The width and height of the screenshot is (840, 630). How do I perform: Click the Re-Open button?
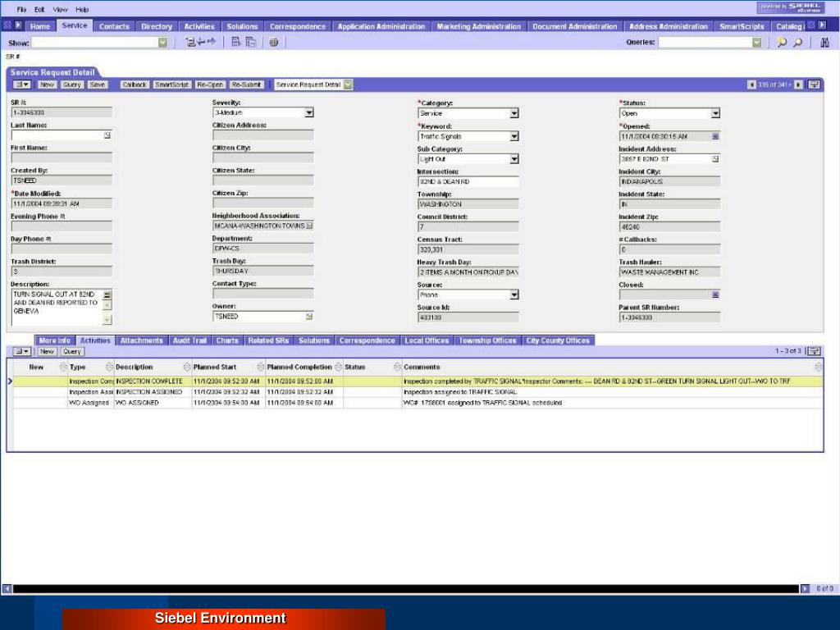tap(210, 84)
